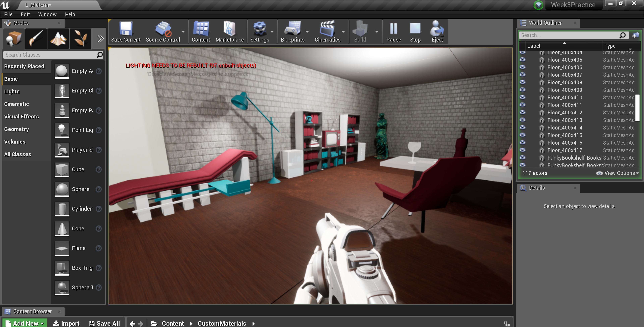
Task: Open Blueprints dropdown arrow
Action: click(307, 32)
